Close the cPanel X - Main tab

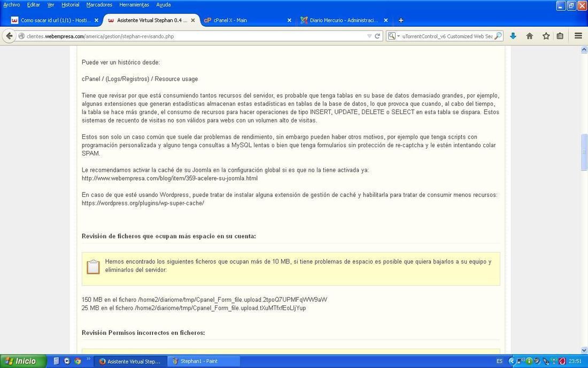[289, 20]
